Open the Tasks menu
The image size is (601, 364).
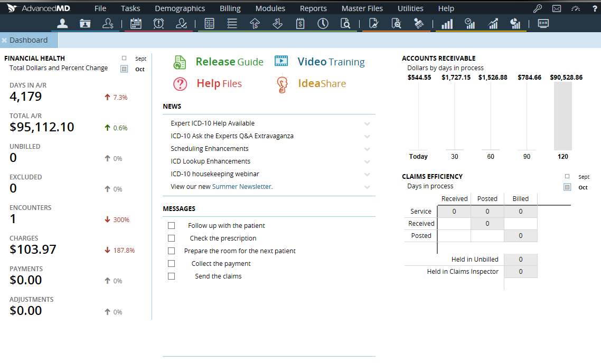pyautogui.click(x=130, y=8)
